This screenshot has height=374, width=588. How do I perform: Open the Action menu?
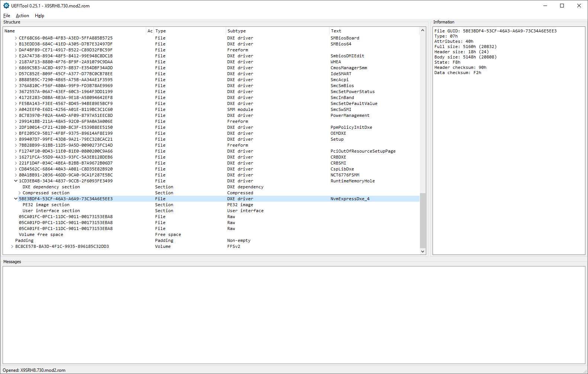[x=22, y=16]
